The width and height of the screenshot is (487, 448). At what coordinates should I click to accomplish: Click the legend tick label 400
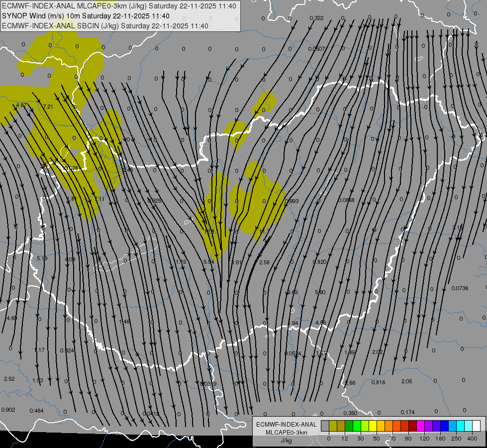[x=472, y=439]
